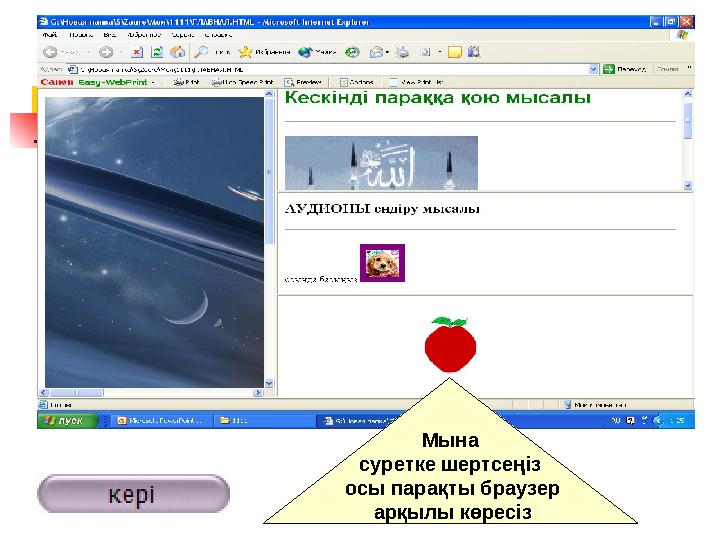Open the Easy-WebPrint dropdown arrow
This screenshot has width=720, height=540.
[x=153, y=83]
